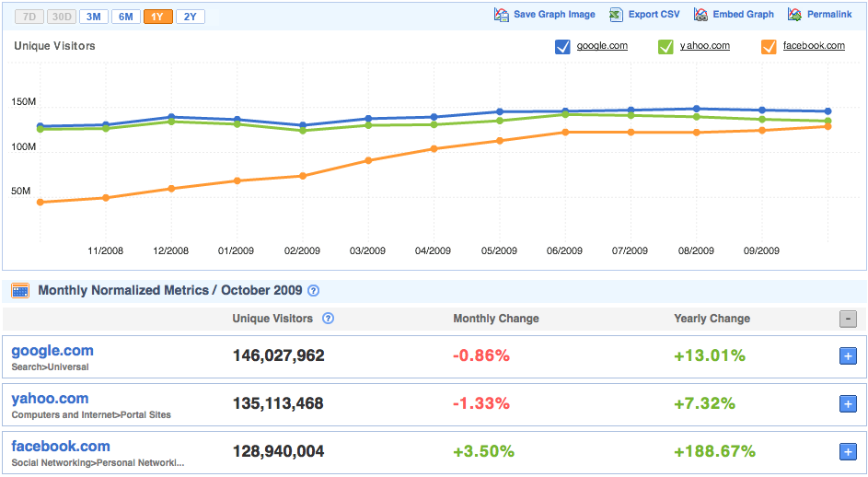Click the Export CSV spreadsheet icon
This screenshot has width=868, height=477.
coord(616,15)
